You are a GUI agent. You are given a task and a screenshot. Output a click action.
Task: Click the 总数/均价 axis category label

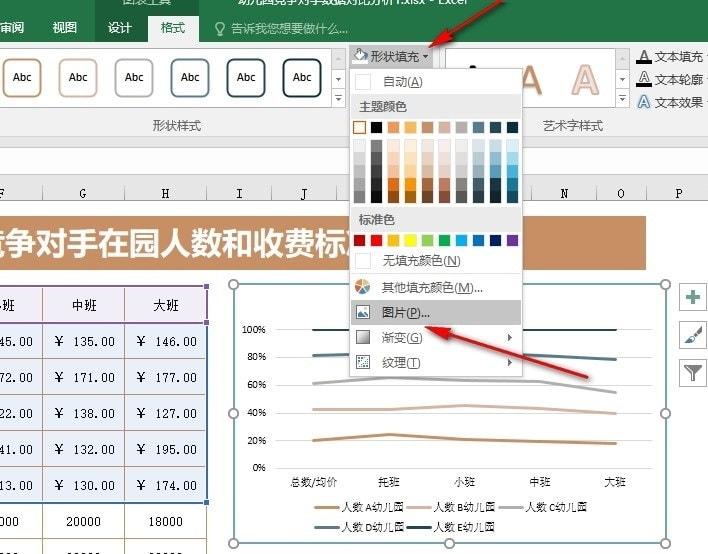tap(313, 482)
